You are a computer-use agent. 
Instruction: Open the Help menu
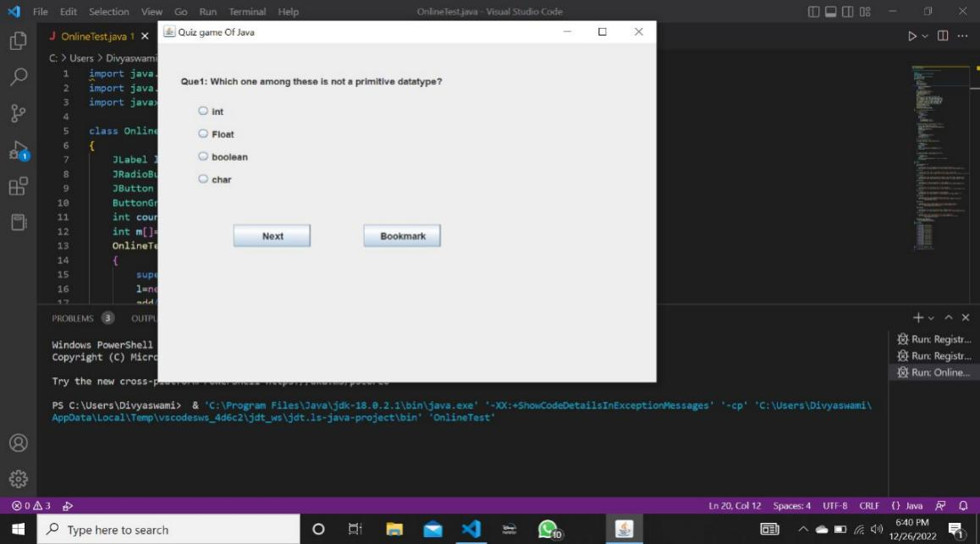click(x=288, y=11)
